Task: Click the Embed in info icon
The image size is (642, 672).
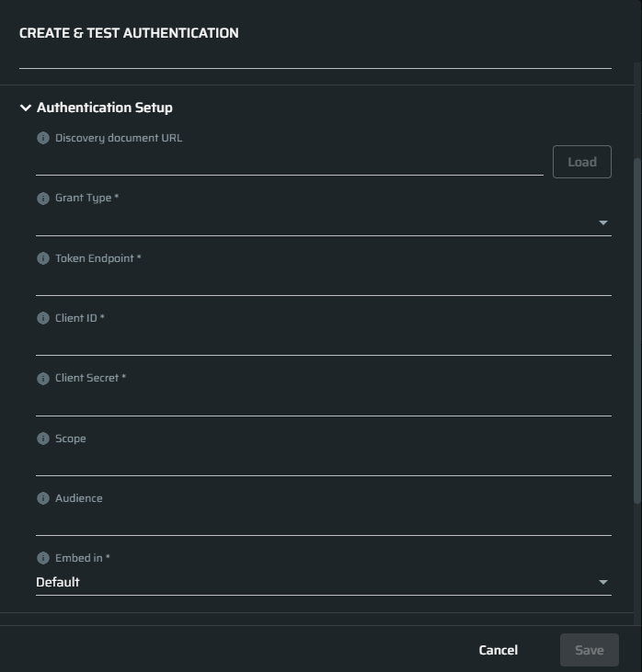Action: point(43,558)
